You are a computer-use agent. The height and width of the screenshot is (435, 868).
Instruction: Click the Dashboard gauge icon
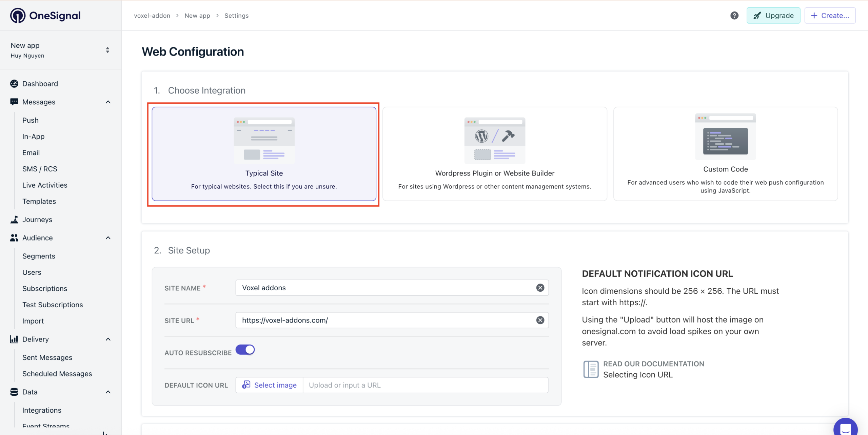pos(14,84)
